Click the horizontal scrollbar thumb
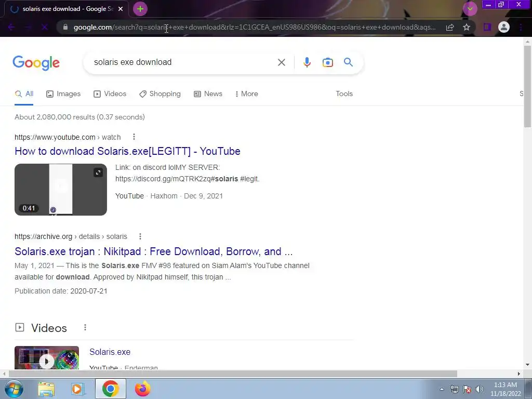Viewport: 532px width, 399px height. coord(233,374)
